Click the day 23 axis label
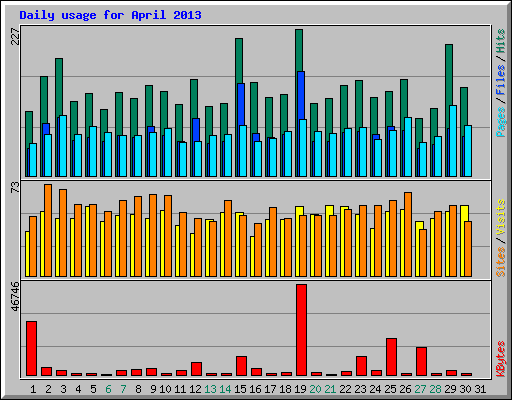This screenshot has width=512, height=400. pos(360,389)
